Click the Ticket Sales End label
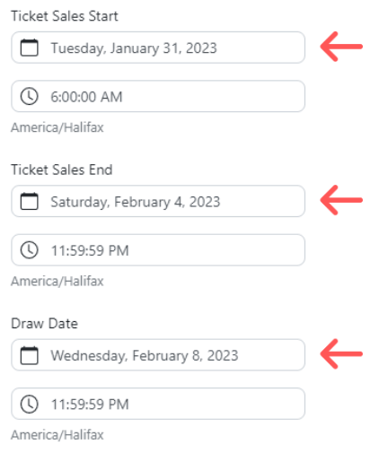Viewport: 388px width, 453px height. [x=62, y=170]
